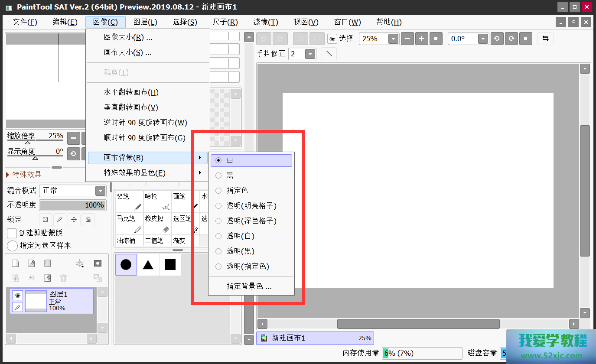Open the 滤镜(T) menu
596x364 pixels.
pyautogui.click(x=265, y=22)
